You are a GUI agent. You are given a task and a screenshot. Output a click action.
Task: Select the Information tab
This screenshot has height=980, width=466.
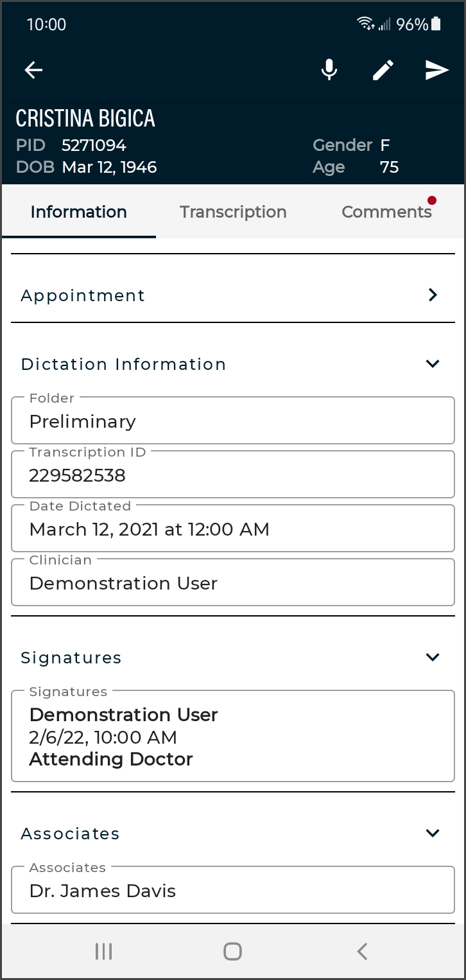78,212
